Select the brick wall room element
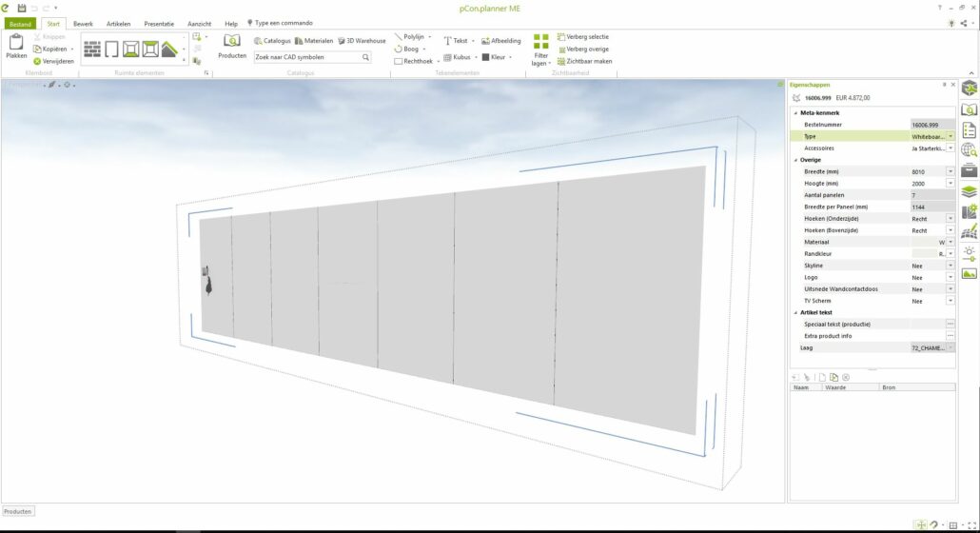Viewport: 980px width, 533px height. [x=92, y=49]
